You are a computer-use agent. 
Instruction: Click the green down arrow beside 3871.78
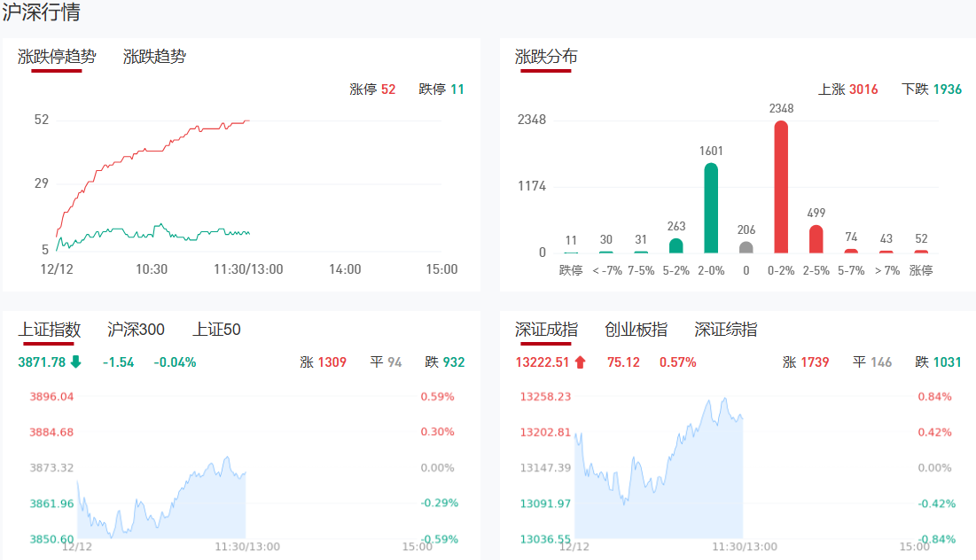[x=75, y=362]
